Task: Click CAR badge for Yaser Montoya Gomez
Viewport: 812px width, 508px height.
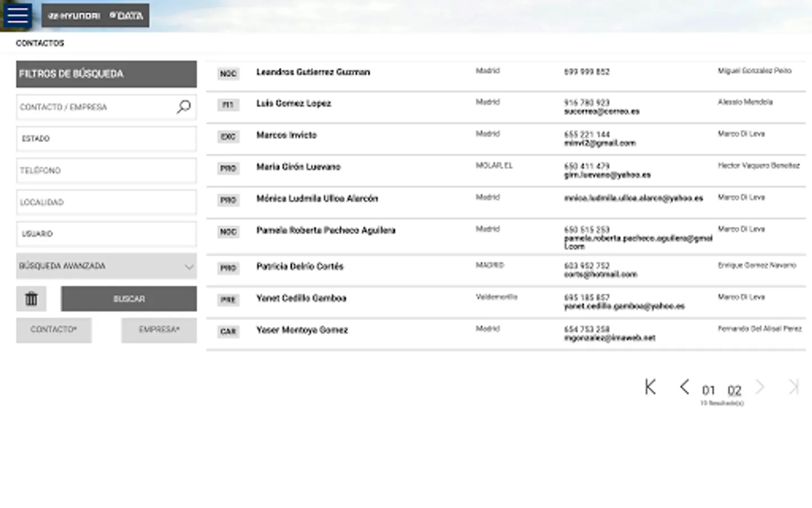Action: tap(228, 331)
